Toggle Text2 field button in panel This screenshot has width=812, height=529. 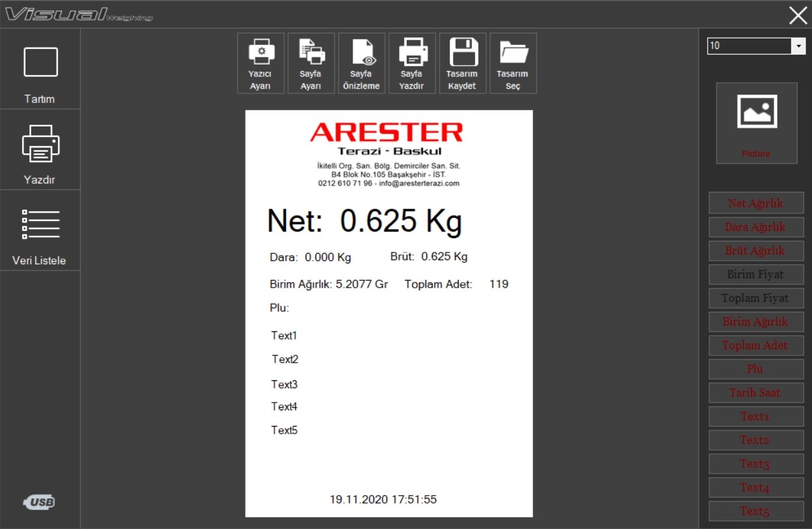(x=756, y=440)
